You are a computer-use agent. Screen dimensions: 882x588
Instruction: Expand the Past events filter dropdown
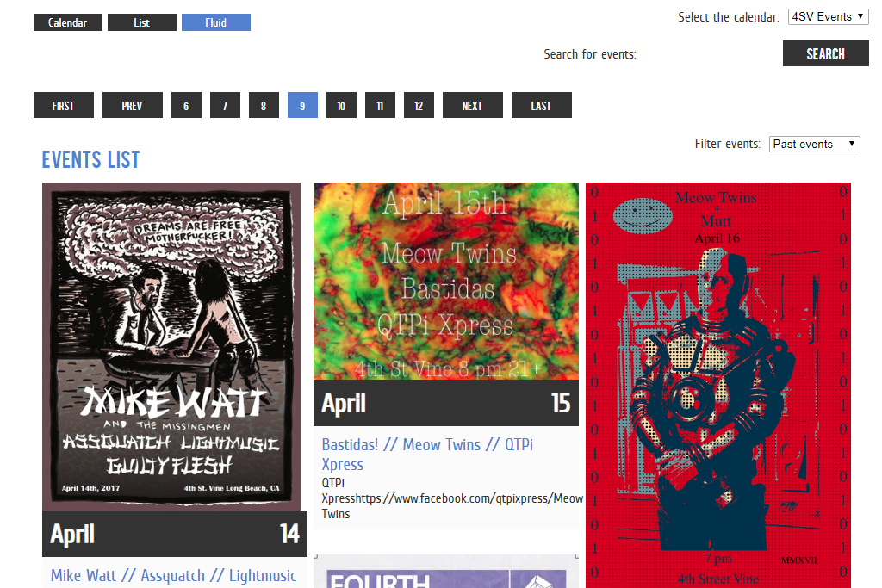tap(815, 145)
